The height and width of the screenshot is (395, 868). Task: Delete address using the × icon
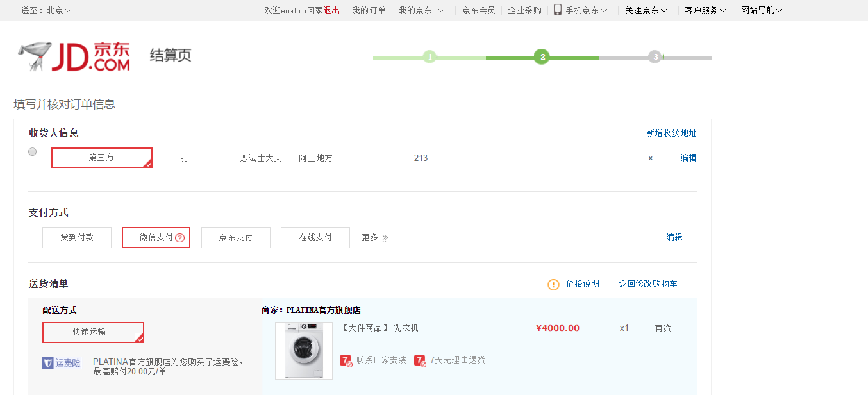pos(650,158)
